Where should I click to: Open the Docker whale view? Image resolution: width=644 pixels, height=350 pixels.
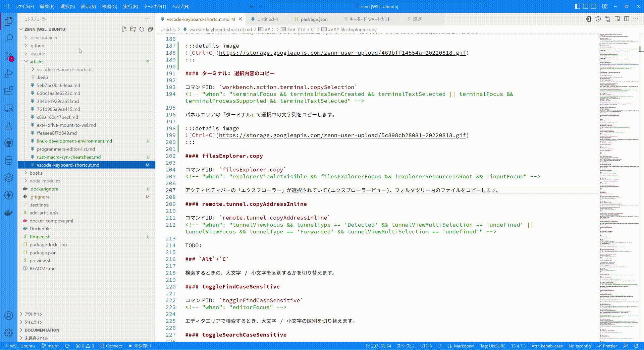coord(9,213)
